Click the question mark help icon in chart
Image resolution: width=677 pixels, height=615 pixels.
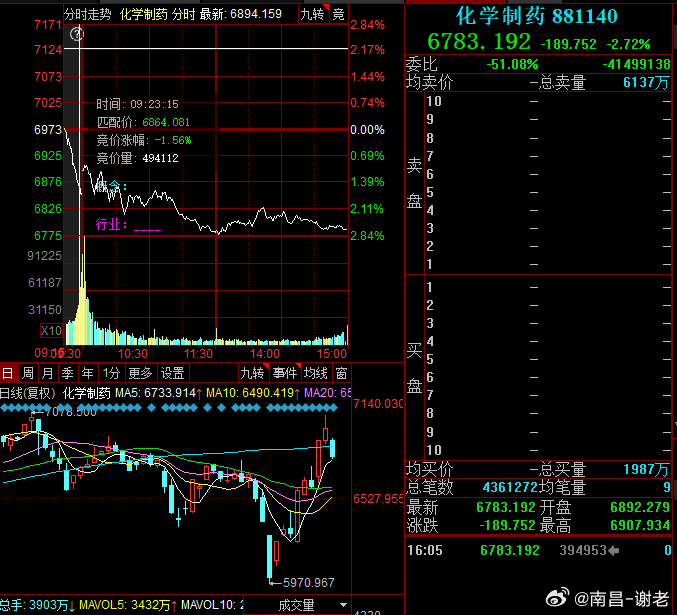pyautogui.click(x=76, y=33)
